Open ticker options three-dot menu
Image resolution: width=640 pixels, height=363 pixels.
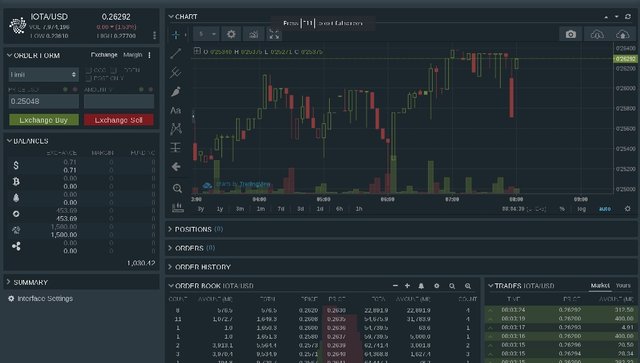click(154, 35)
